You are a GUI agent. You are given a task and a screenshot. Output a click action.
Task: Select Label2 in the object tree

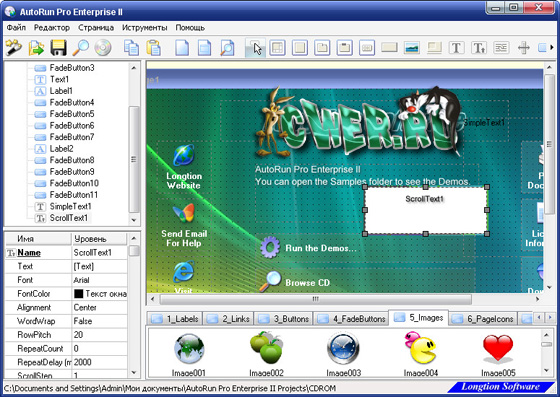coord(61,149)
